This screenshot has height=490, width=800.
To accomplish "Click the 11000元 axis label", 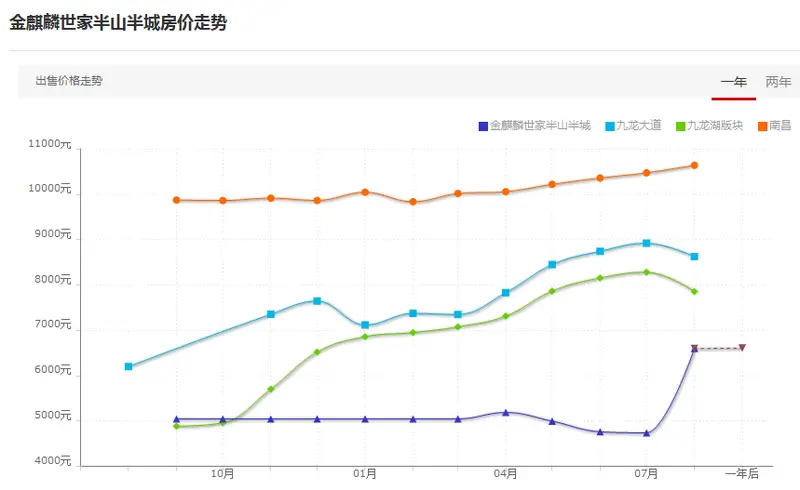I will pyautogui.click(x=49, y=144).
